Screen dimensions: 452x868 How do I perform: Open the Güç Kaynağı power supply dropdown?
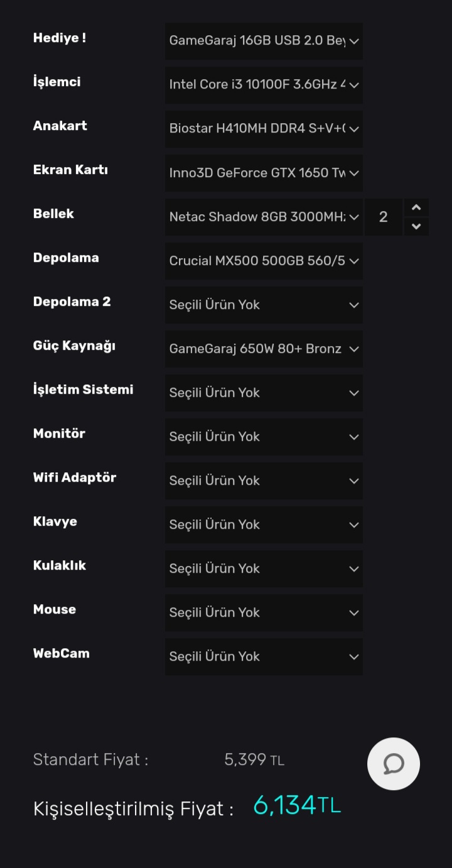point(264,349)
